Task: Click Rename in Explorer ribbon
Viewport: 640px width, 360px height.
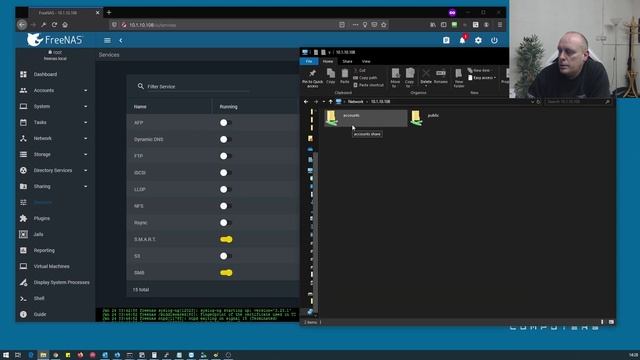Action: [440, 76]
